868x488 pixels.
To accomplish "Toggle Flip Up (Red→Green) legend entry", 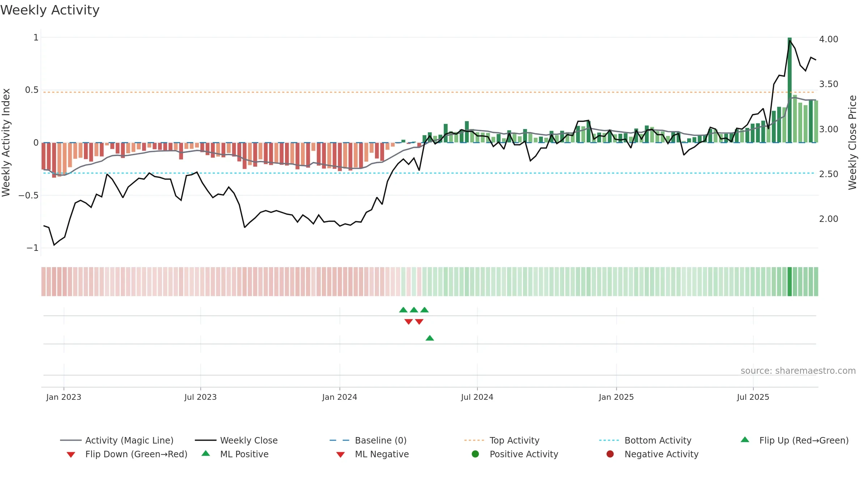I will pyautogui.click(x=795, y=440).
